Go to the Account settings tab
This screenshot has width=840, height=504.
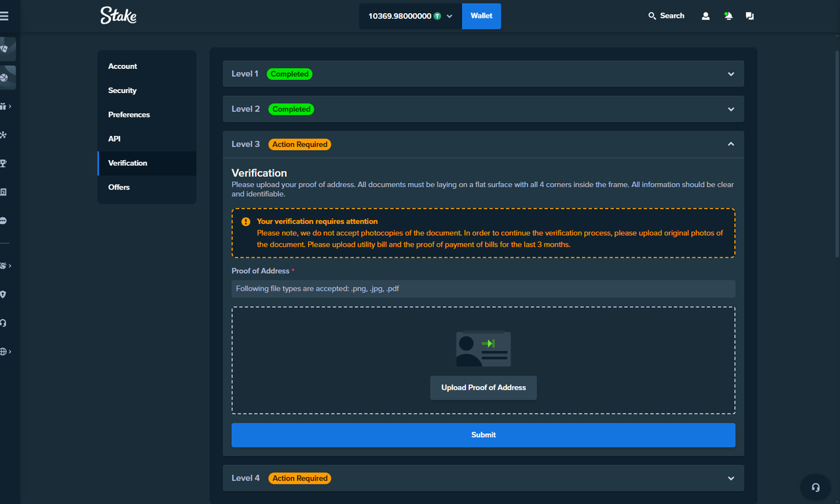coord(147,66)
